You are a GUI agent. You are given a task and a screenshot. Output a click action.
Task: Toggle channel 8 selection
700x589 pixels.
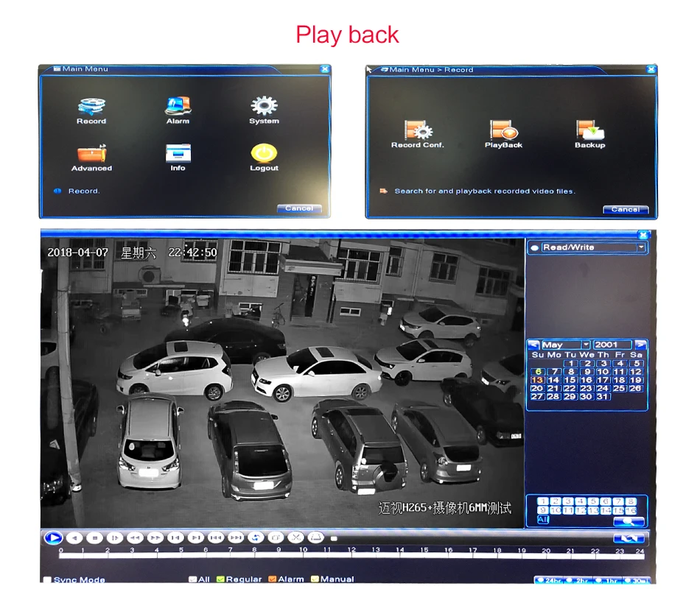631,501
